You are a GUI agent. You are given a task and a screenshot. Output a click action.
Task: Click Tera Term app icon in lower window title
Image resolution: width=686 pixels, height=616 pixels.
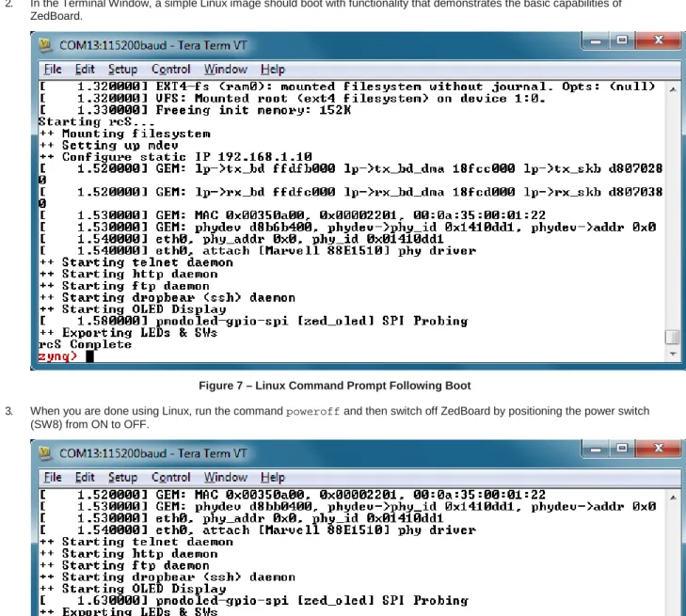click(x=45, y=453)
